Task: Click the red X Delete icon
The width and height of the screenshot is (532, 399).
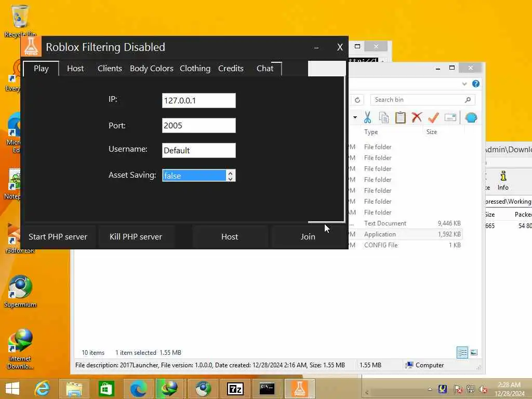Action: [x=417, y=117]
